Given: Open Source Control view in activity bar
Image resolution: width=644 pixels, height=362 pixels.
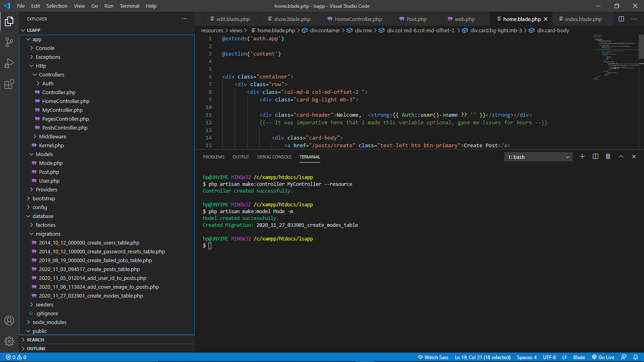Looking at the screenshot, I should click(x=9, y=42).
